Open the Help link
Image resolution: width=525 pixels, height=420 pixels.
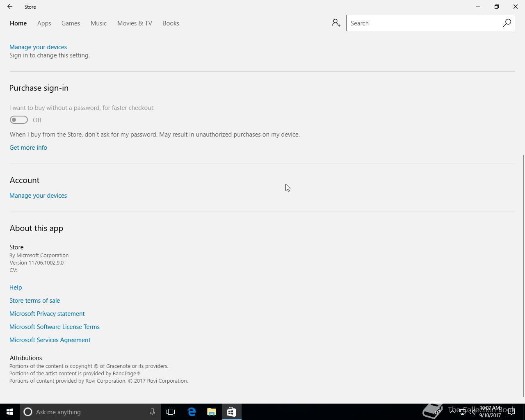(x=16, y=288)
